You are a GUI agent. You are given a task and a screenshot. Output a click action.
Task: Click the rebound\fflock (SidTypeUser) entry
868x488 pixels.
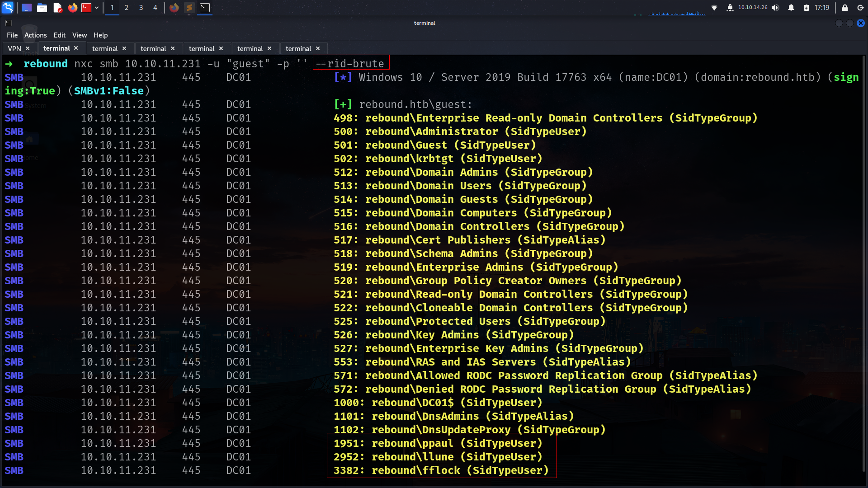tap(441, 470)
